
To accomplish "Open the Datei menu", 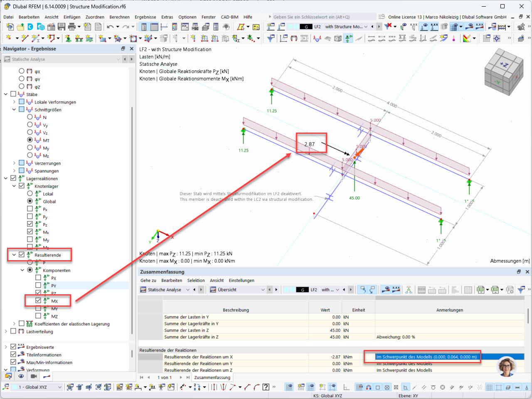I will click(x=8, y=17).
